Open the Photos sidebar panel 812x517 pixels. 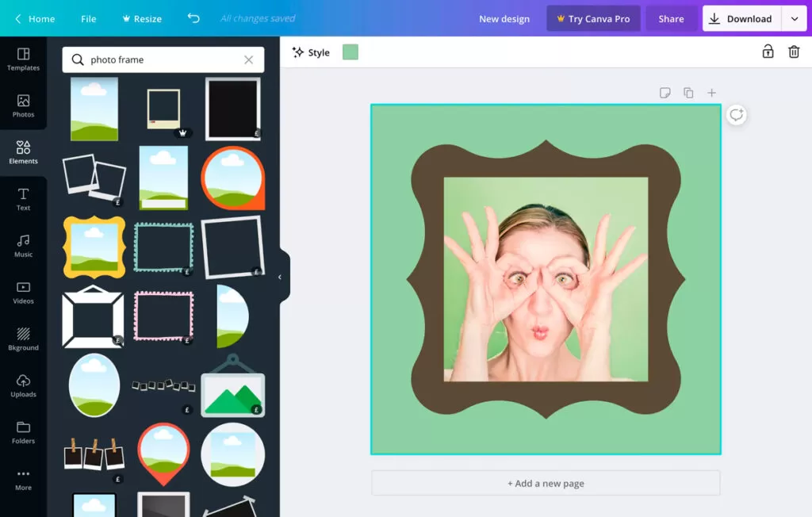click(23, 106)
